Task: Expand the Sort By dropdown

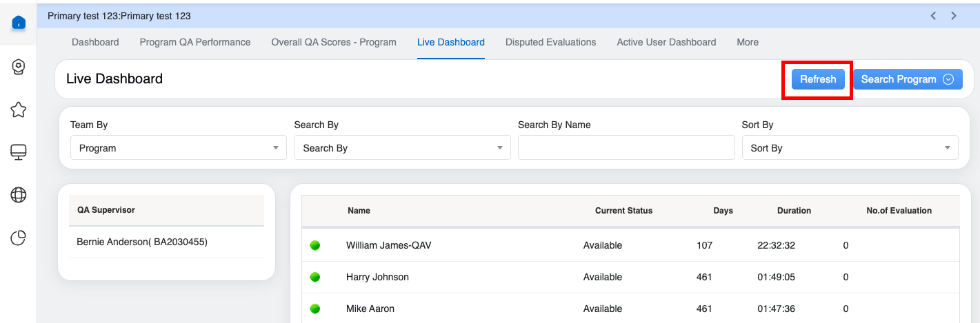Action: tap(850, 148)
